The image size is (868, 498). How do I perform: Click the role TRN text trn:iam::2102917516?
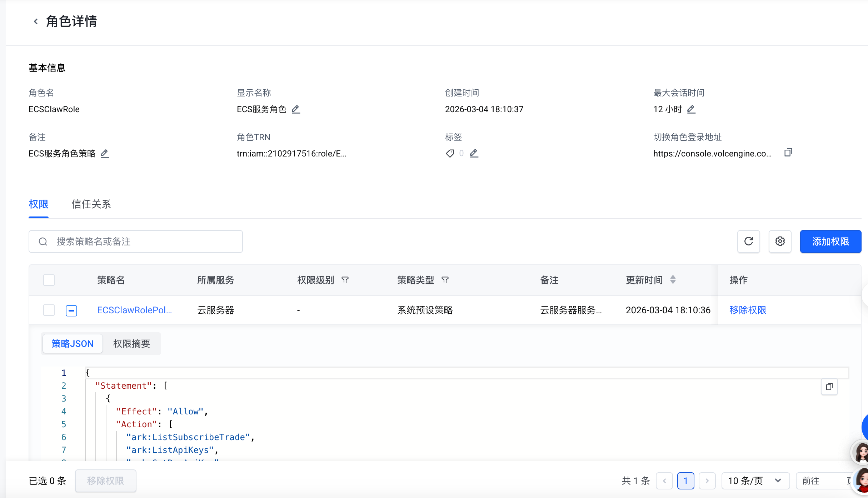[291, 154]
